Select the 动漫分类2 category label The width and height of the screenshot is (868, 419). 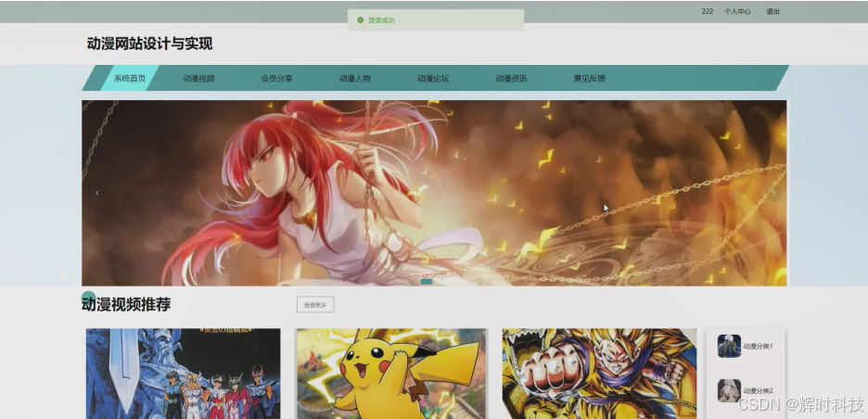point(758,391)
